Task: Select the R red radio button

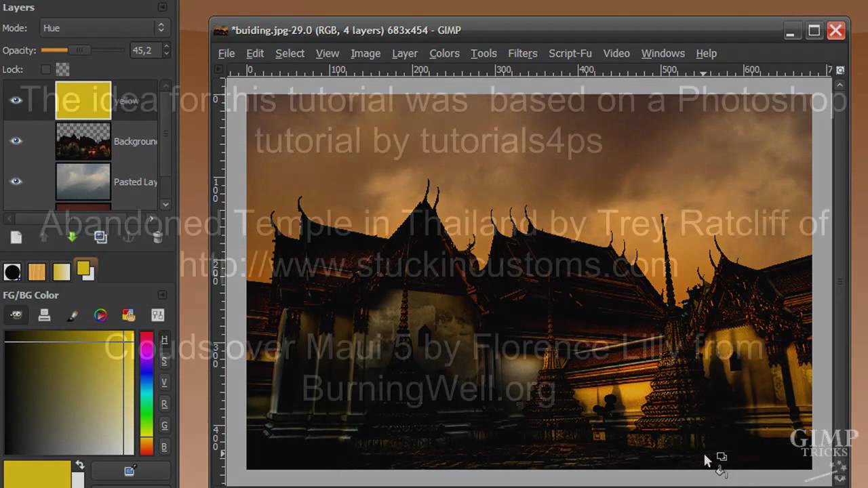Action: tap(164, 404)
